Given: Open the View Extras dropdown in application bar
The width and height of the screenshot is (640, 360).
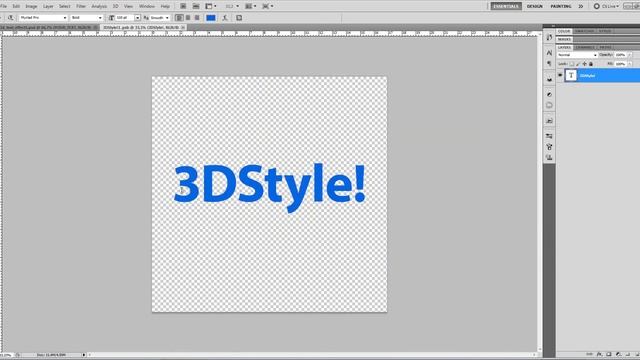Looking at the screenshot, I should click(211, 6).
